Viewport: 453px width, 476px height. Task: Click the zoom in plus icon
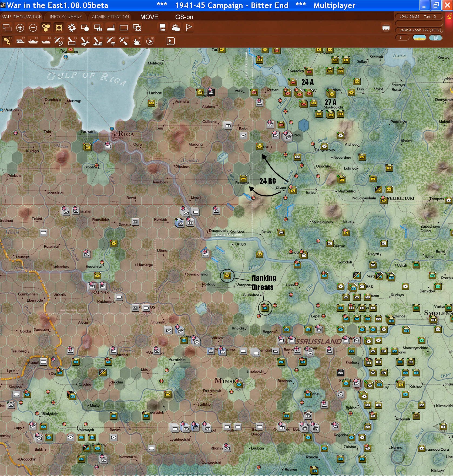click(x=20, y=28)
